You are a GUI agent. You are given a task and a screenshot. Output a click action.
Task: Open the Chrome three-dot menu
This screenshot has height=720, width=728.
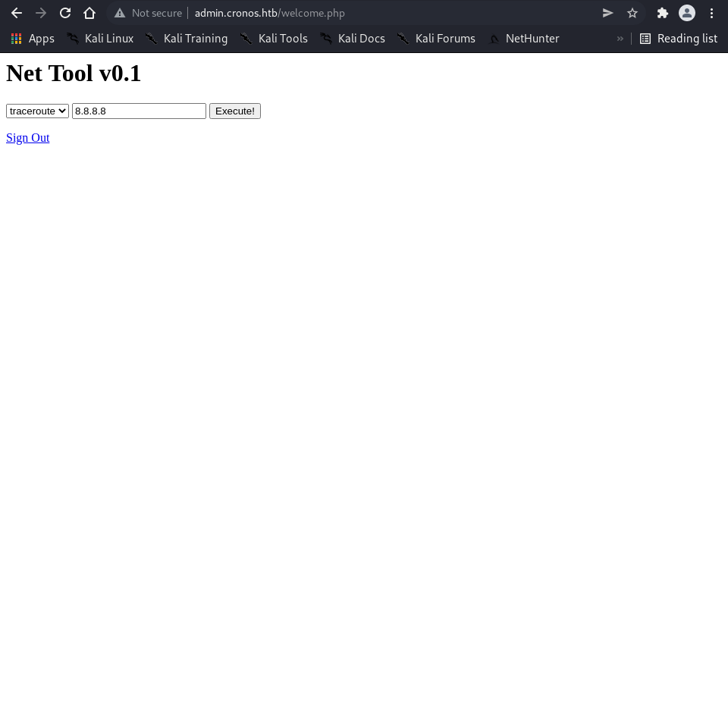point(711,13)
